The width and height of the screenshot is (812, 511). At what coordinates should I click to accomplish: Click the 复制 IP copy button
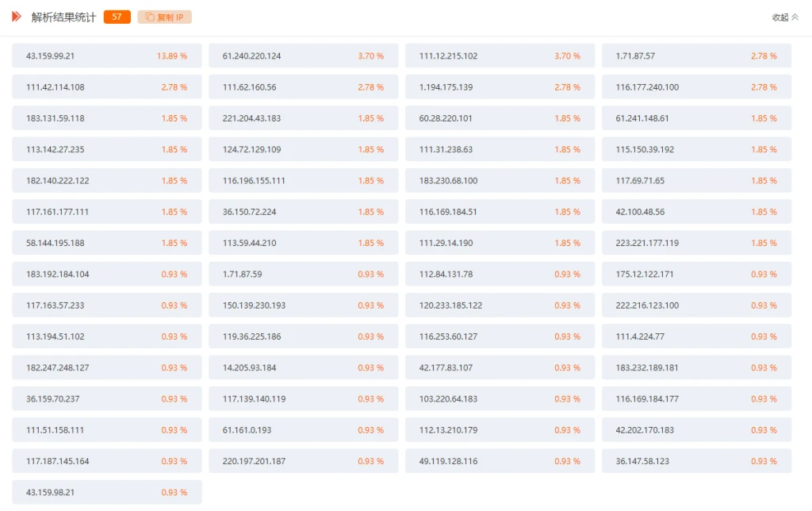[164, 17]
